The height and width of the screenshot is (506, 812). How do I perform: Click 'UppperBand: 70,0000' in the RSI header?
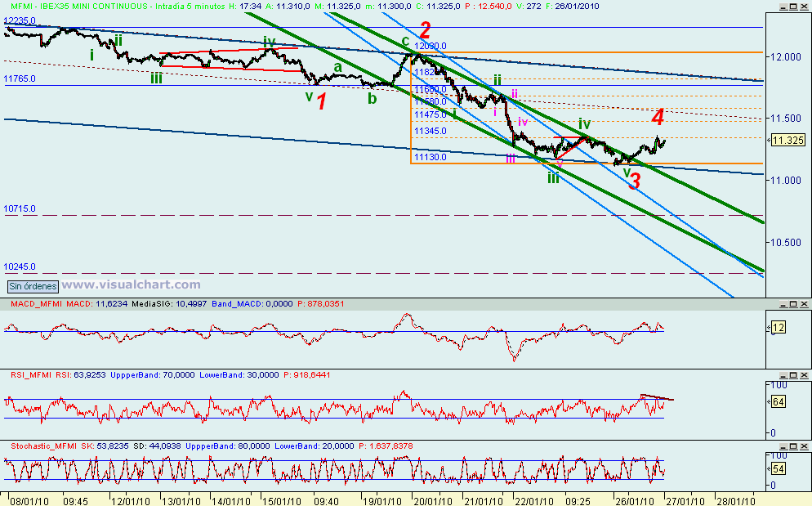point(152,375)
